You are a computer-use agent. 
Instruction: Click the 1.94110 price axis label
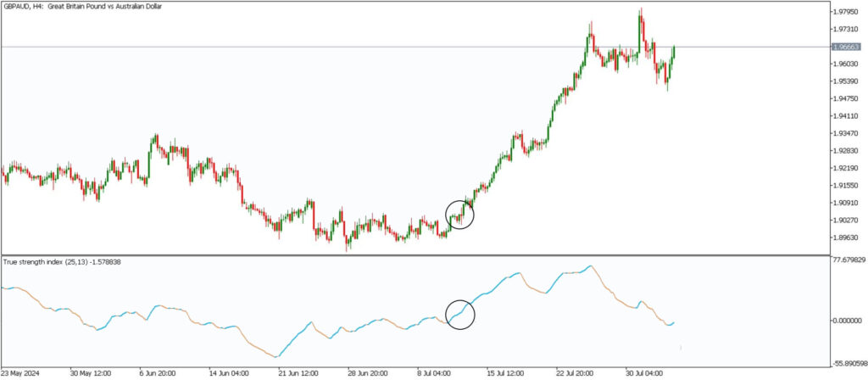[845, 116]
